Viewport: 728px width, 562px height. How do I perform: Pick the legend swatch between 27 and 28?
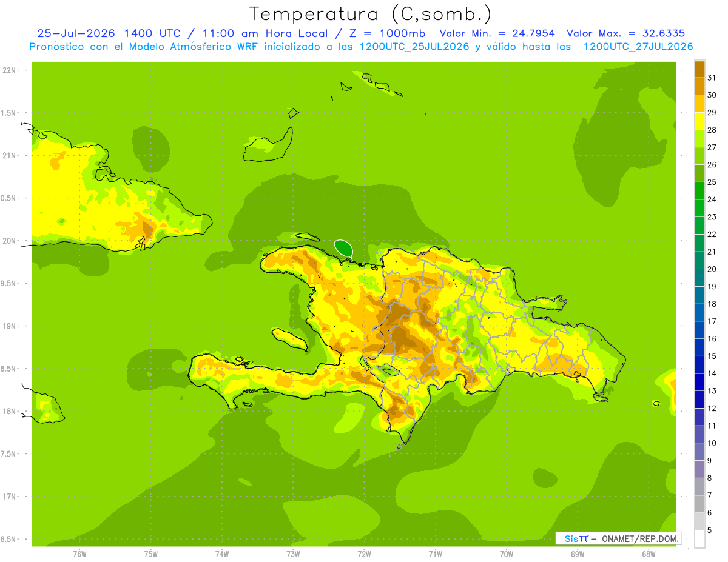[699, 138]
